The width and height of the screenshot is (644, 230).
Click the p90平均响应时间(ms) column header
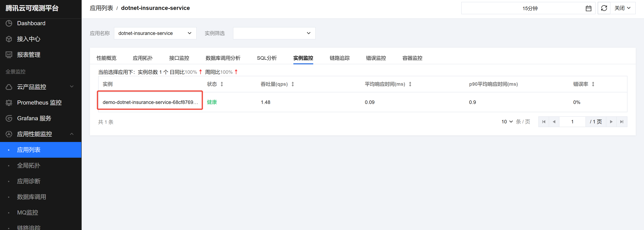(493, 84)
